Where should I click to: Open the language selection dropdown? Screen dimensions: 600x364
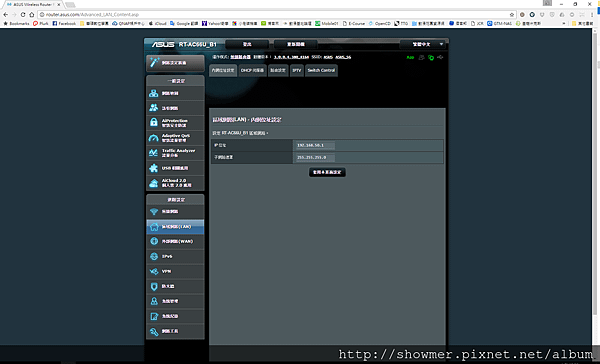click(422, 44)
